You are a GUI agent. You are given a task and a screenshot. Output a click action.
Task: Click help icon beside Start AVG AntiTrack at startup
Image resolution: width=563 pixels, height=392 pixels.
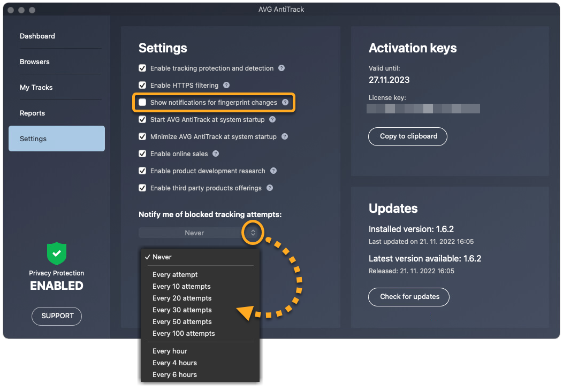272,120
